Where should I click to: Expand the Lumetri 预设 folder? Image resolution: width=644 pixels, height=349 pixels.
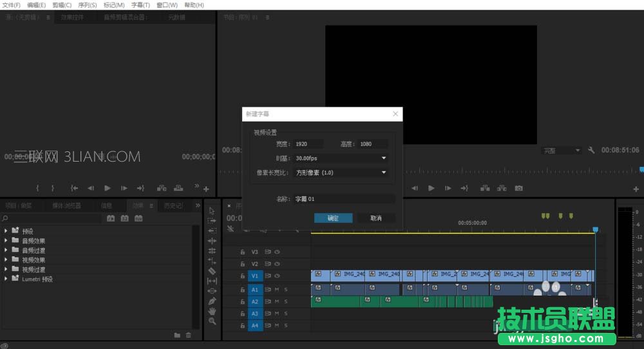6,278
